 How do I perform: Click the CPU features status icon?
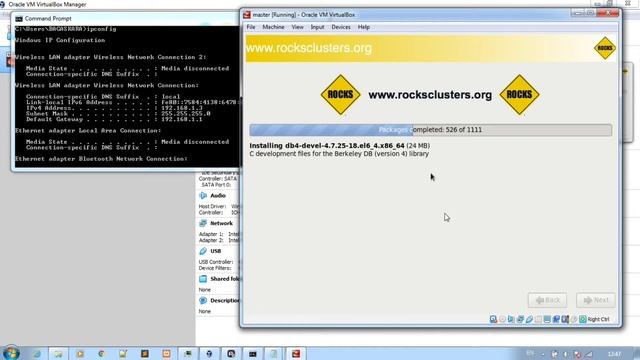[x=565, y=319]
